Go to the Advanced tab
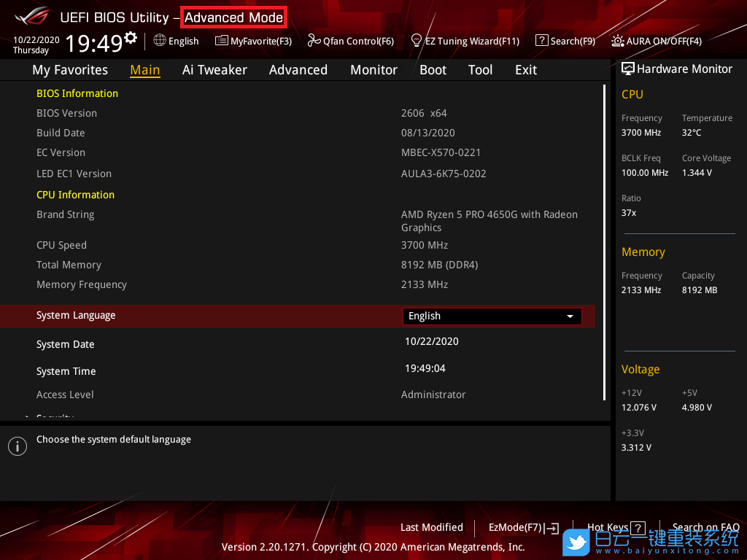747x560 pixels. pos(298,70)
